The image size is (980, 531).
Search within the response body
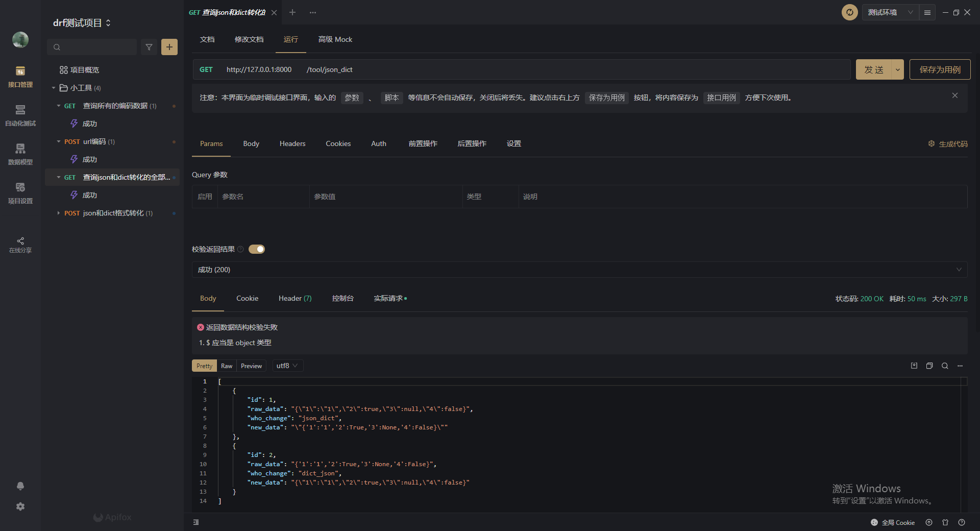(945, 366)
